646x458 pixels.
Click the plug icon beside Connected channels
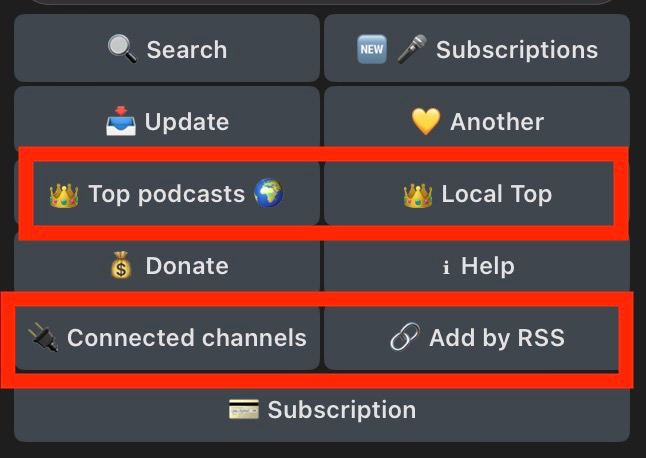(x=43, y=337)
